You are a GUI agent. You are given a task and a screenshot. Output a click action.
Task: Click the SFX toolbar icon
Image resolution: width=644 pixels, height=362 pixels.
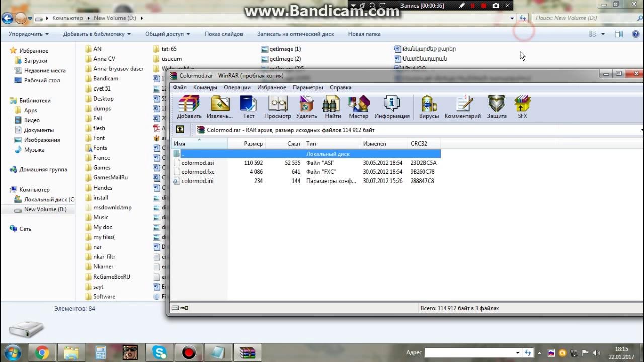coord(523,107)
